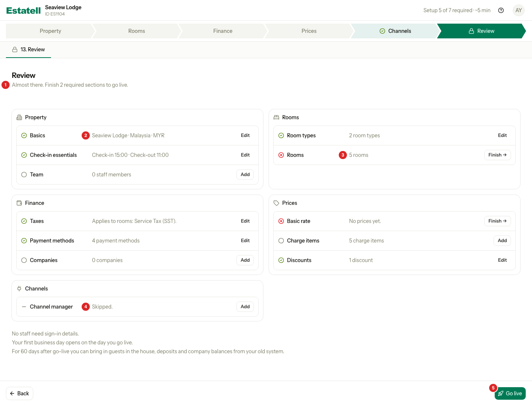
Task: Click the Back button
Action: click(20, 393)
